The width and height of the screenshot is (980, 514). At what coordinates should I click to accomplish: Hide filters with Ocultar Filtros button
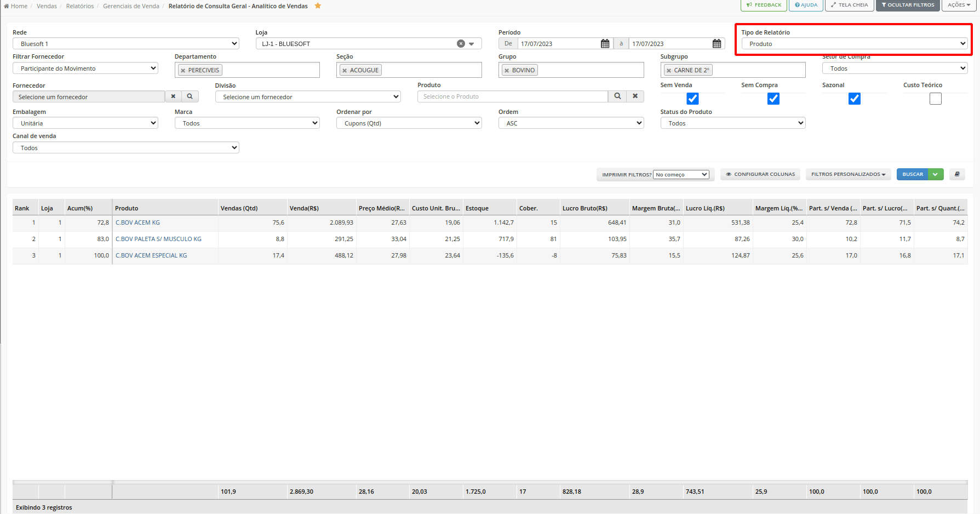click(908, 5)
